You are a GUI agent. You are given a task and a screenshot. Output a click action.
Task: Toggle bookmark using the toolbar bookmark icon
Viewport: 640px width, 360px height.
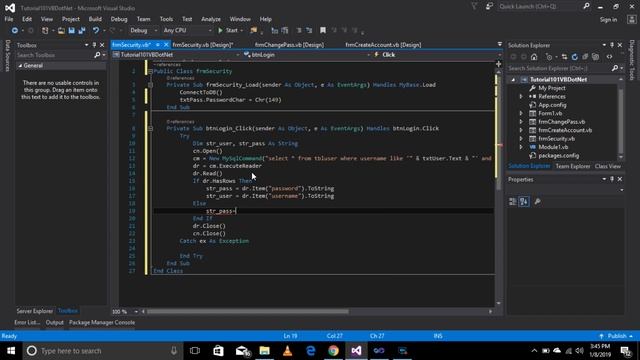tap(323, 31)
